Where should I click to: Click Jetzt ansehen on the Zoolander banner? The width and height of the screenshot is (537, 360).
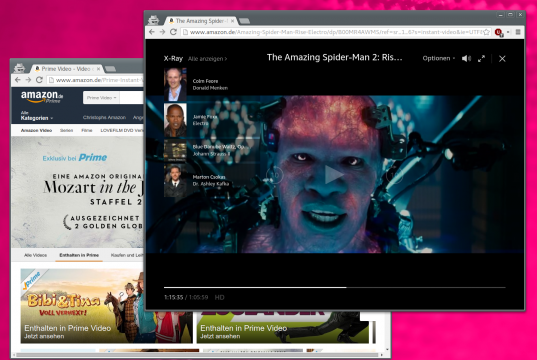tap(220, 336)
